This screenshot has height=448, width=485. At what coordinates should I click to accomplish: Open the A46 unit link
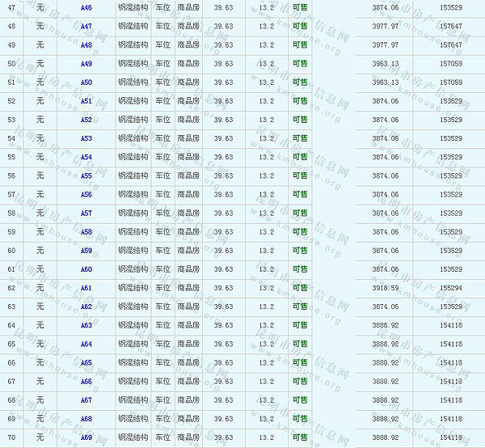tap(86, 6)
